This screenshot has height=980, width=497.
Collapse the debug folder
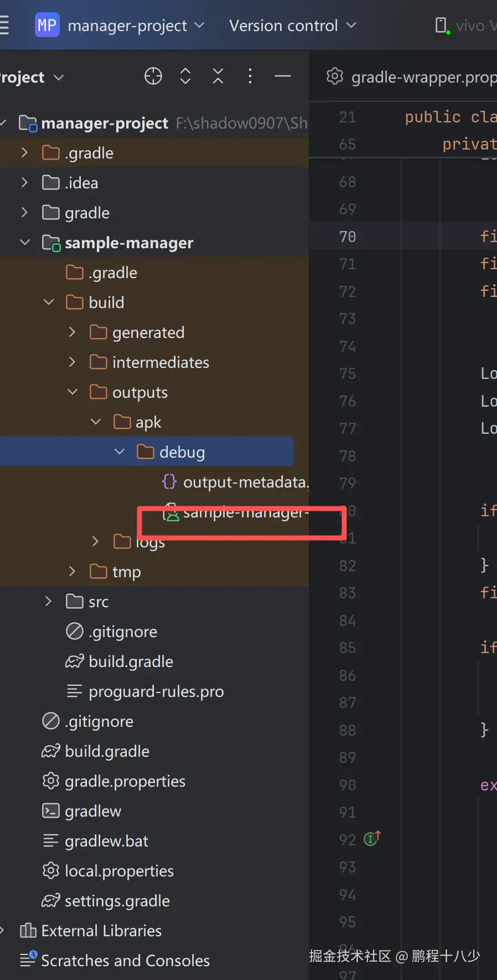120,452
